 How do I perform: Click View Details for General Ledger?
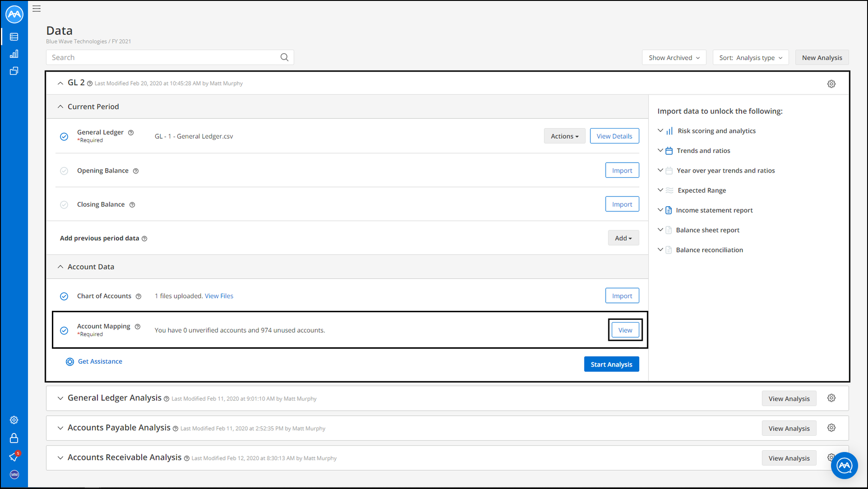point(614,136)
